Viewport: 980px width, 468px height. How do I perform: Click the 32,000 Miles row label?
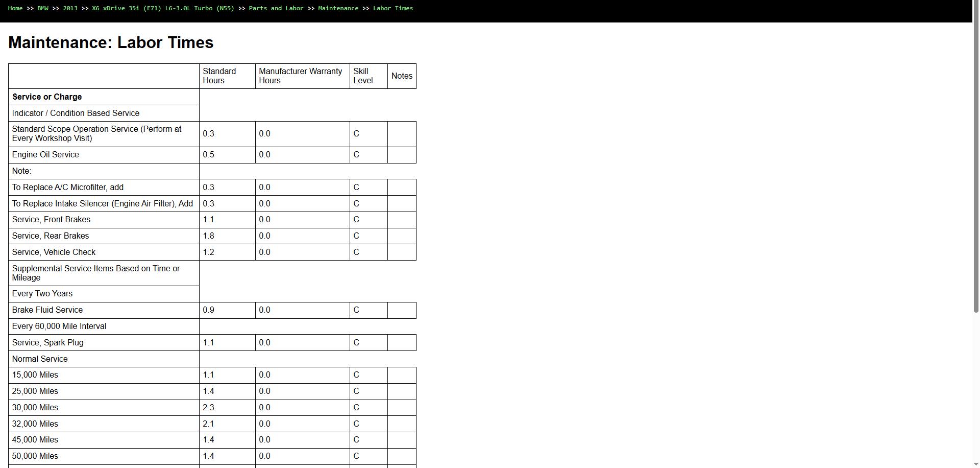pos(35,424)
